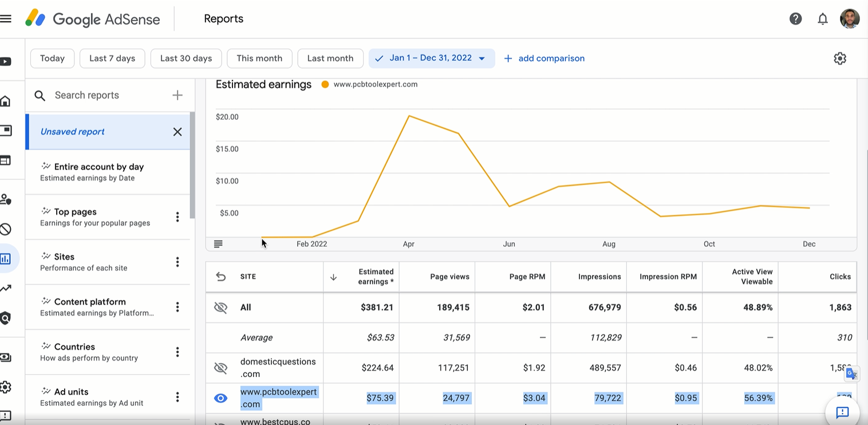Screen dimensions: 868x425
Task: Open the Payments sidebar icon
Action: click(x=6, y=357)
